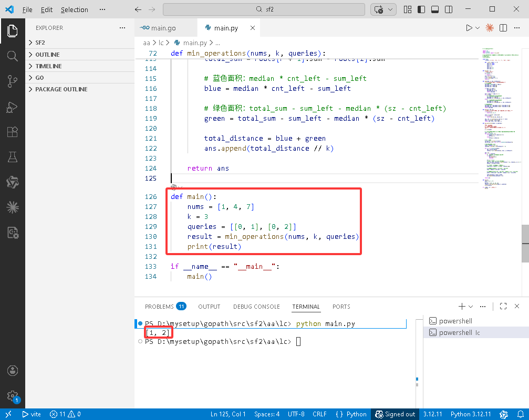Click the VS Code logo icon
The height and width of the screenshot is (420, 529).
tap(10, 9)
